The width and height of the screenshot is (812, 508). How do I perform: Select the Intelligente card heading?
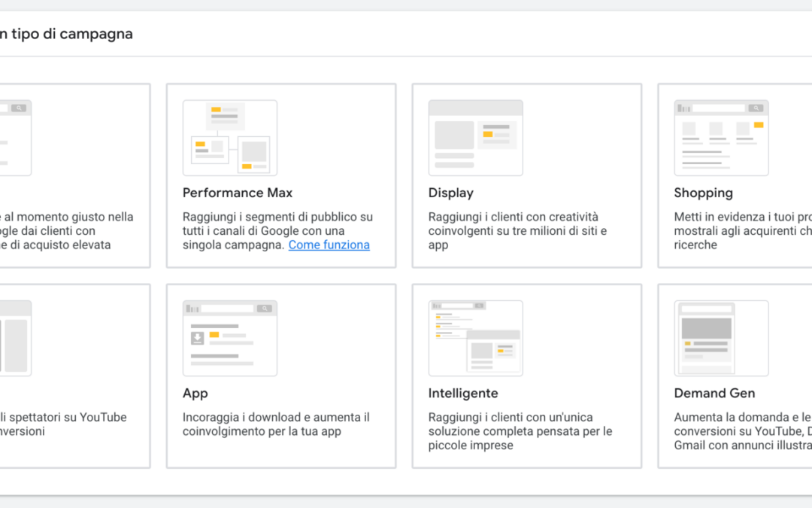463,393
